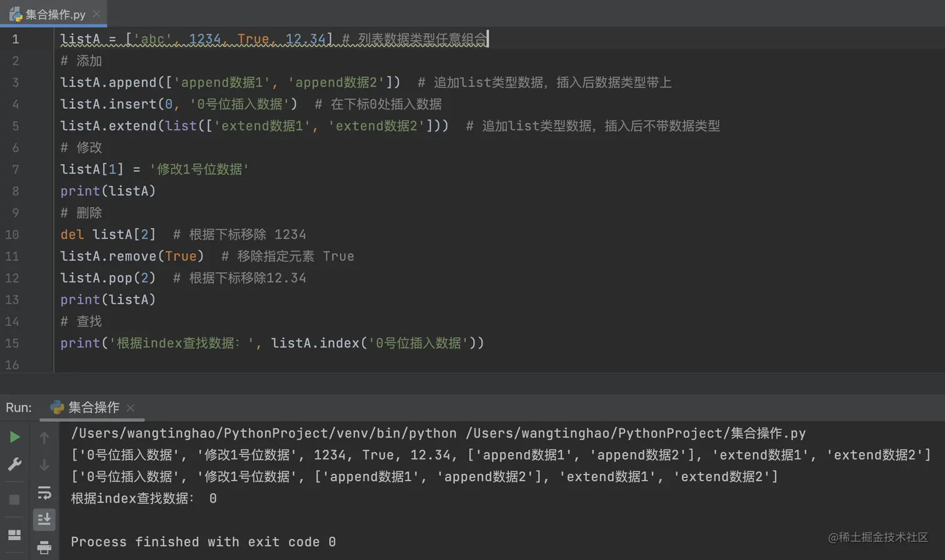This screenshot has height=560, width=945.
Task: Close the 集合操作 Run tab
Action: pos(130,407)
